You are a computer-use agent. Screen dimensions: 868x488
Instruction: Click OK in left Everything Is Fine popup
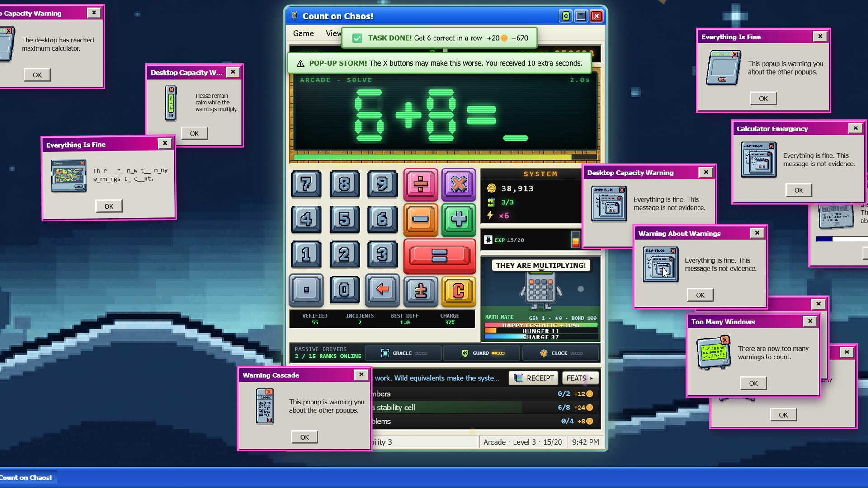point(109,206)
